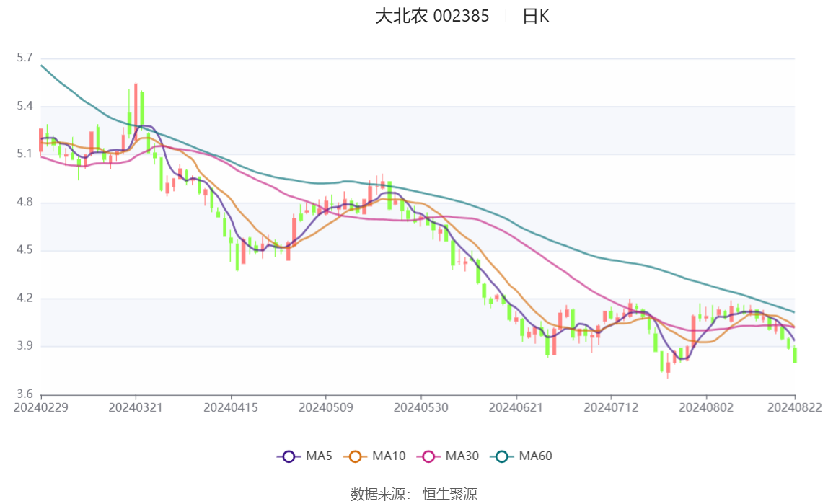The height and width of the screenshot is (504, 828).
Task: Click x-axis date label 20240321
Action: pos(136,407)
